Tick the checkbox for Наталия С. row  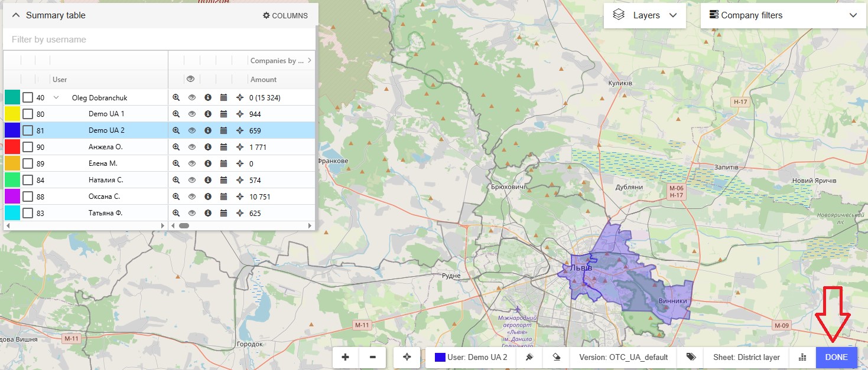pos(28,180)
